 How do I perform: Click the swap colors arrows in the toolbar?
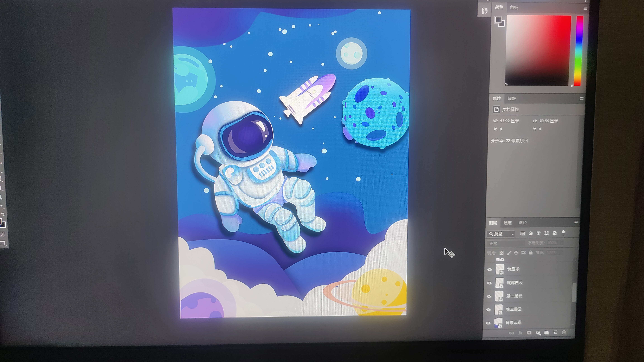[3, 214]
